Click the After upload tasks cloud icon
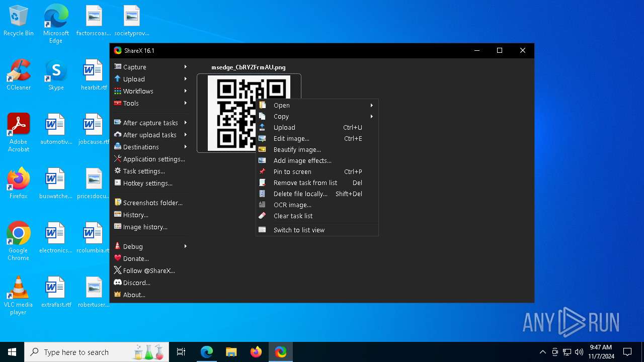644x362 pixels. pos(118,135)
